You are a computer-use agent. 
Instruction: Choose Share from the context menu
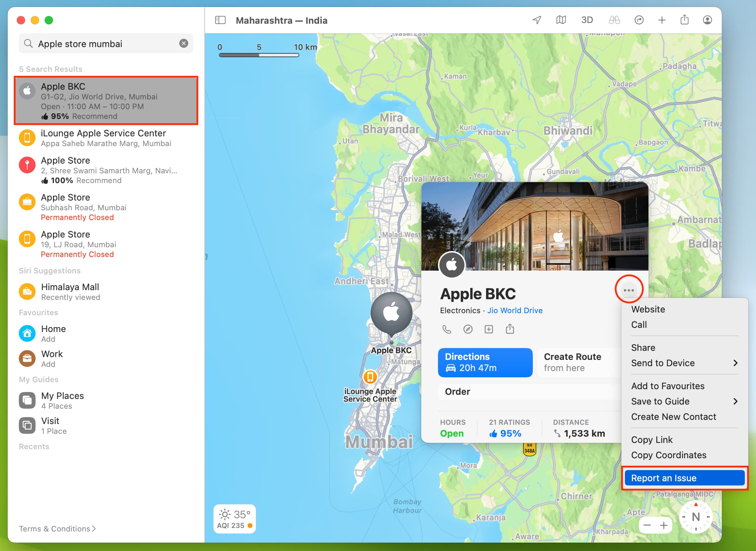pos(685,348)
